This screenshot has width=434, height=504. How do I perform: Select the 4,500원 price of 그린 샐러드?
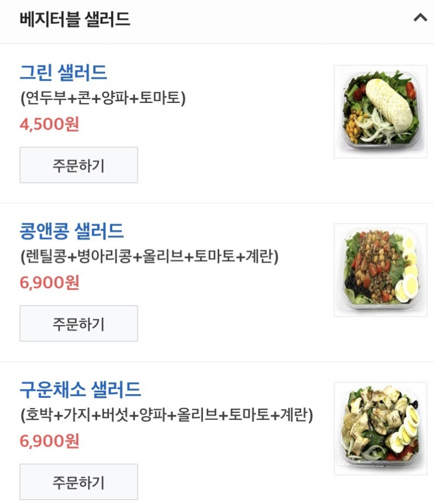tap(49, 124)
